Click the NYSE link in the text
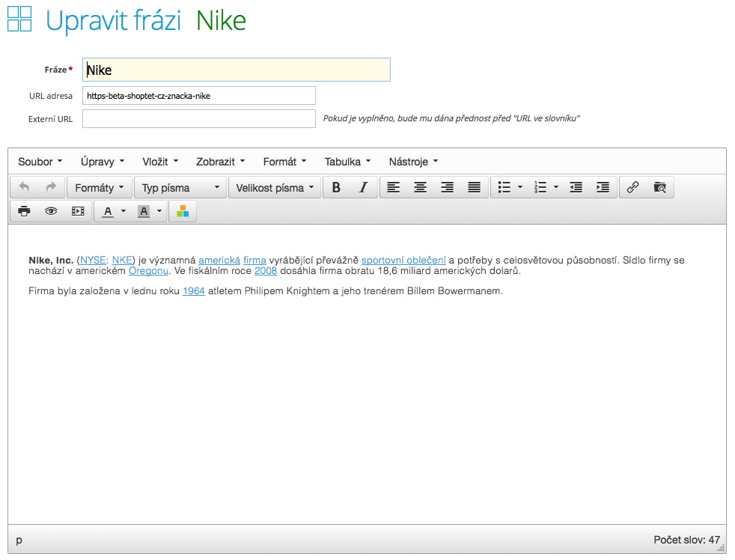 93,260
